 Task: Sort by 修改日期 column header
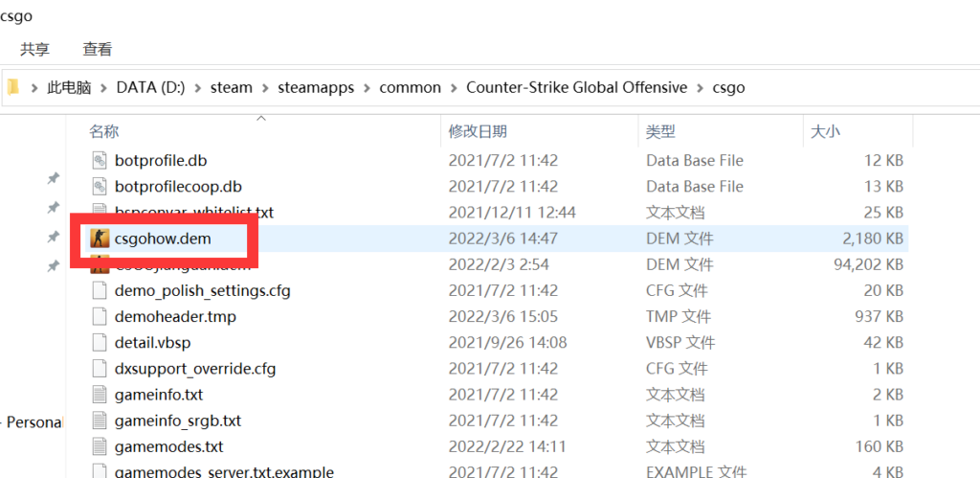[x=479, y=131]
